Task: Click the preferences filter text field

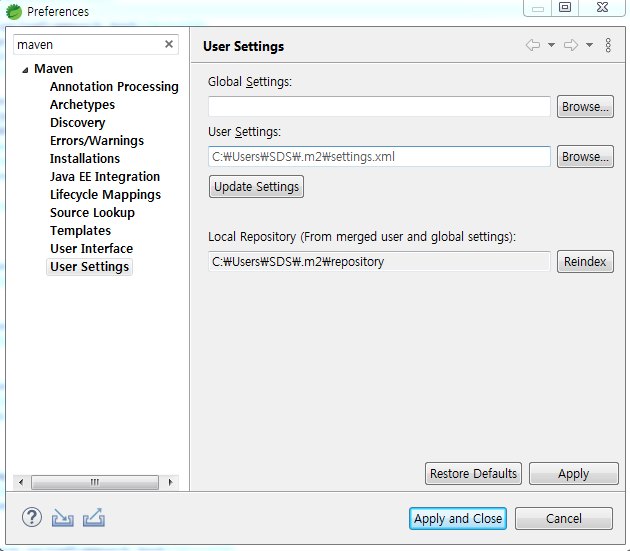Action: coord(88,45)
